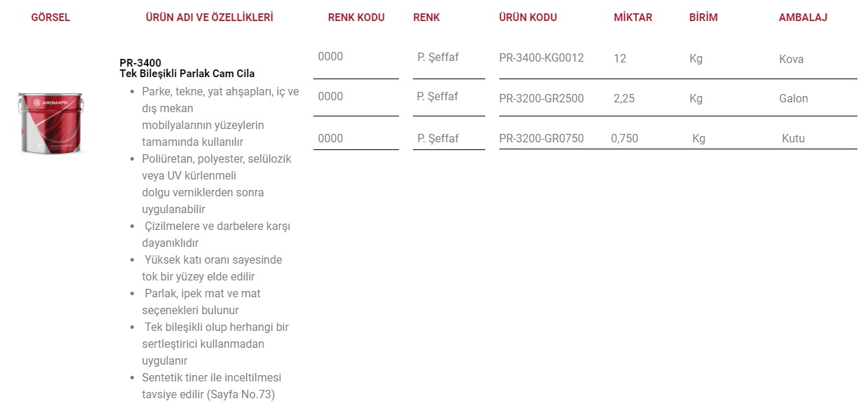The height and width of the screenshot is (420, 868).
Task: Select the 0,750 quantity value
Action: [x=625, y=139]
